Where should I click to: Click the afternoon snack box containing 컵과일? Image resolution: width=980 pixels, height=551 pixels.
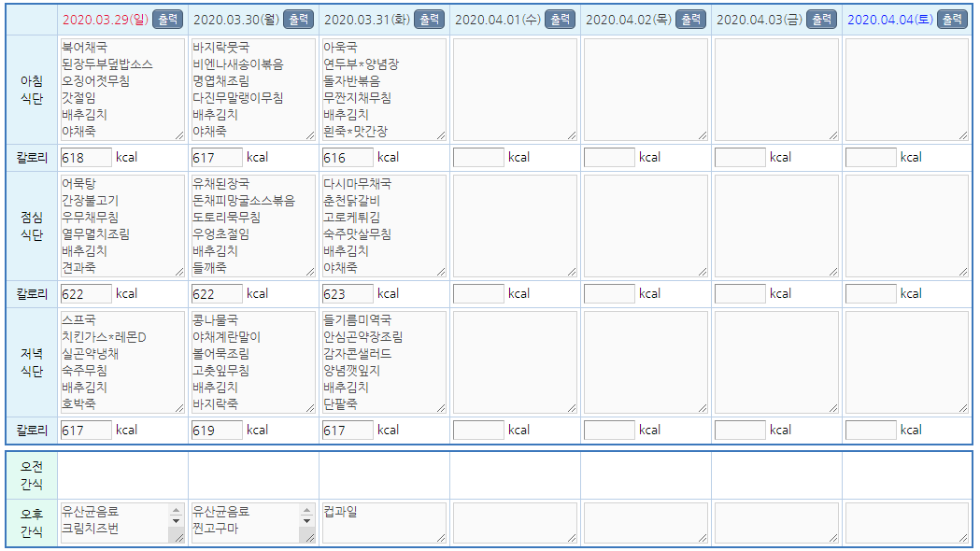point(384,523)
